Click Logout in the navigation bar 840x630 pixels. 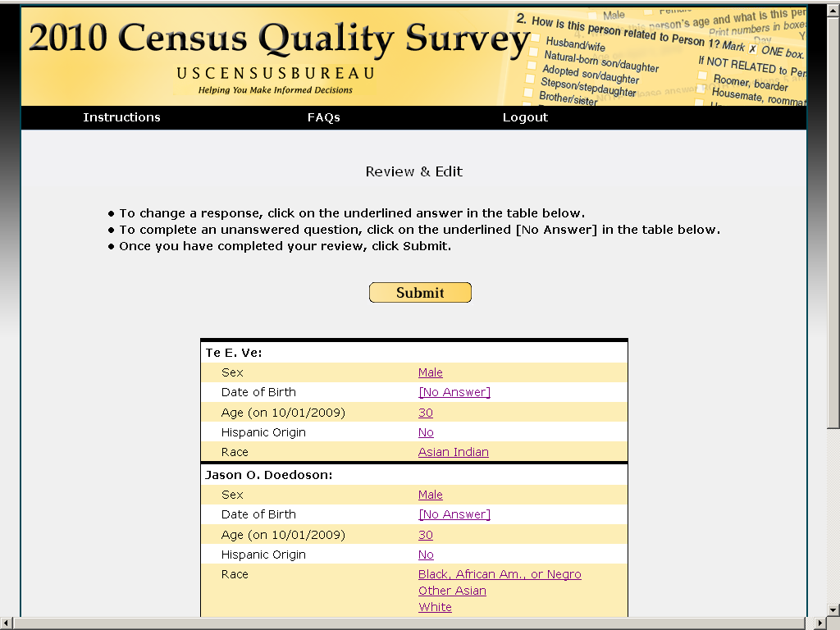coord(525,117)
